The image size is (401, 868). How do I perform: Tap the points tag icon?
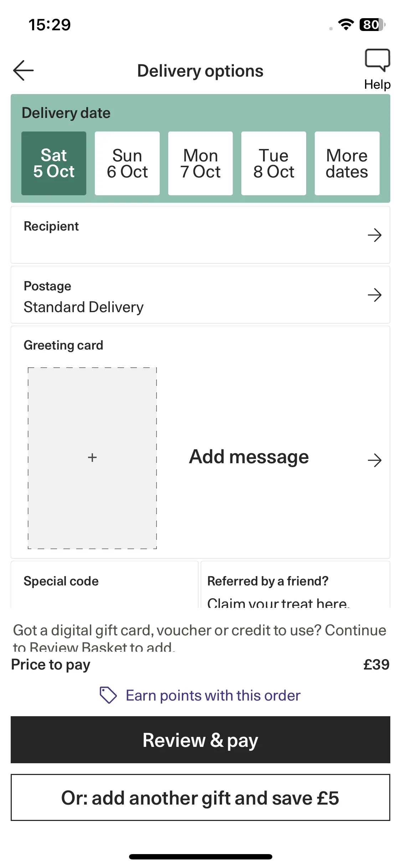(x=108, y=695)
